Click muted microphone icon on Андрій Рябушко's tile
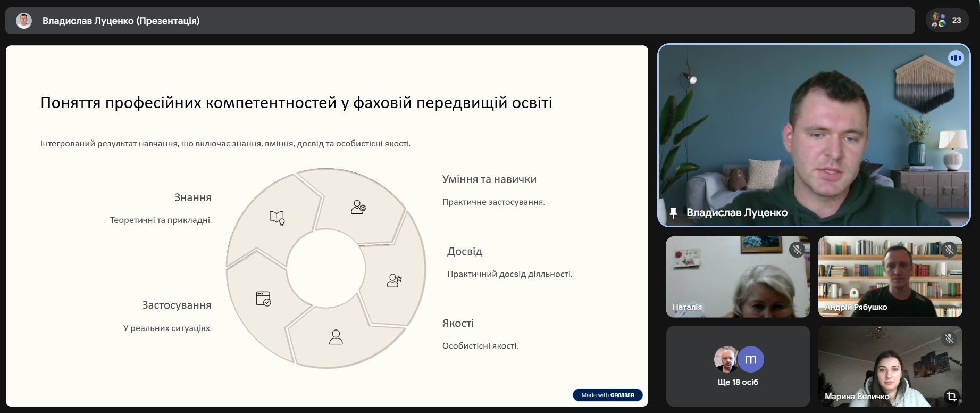 [949, 249]
